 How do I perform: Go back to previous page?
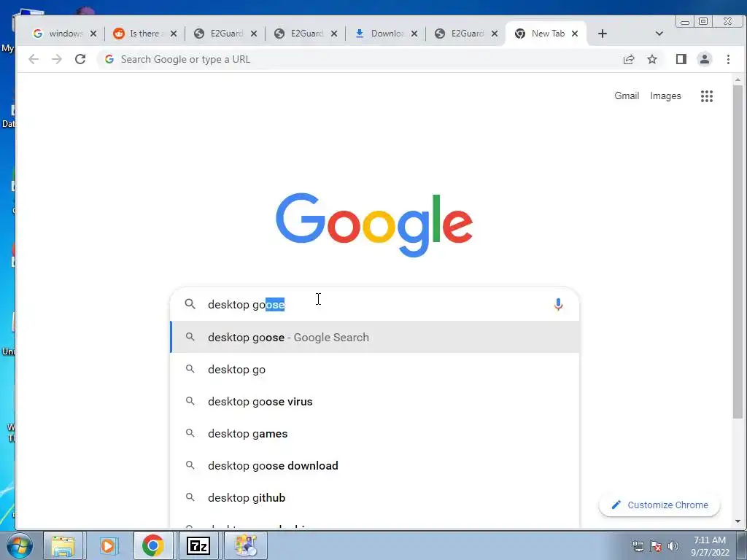click(34, 59)
